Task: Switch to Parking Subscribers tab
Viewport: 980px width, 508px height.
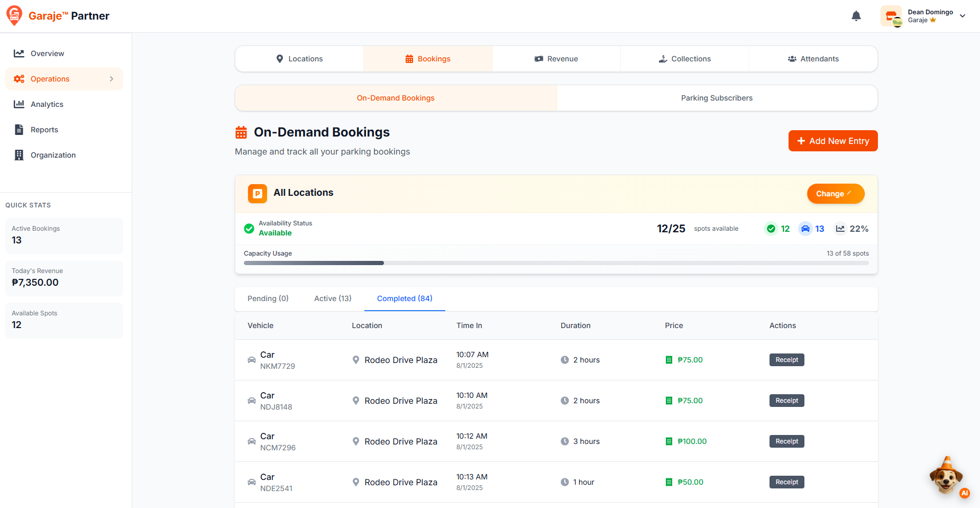Action: coord(717,98)
